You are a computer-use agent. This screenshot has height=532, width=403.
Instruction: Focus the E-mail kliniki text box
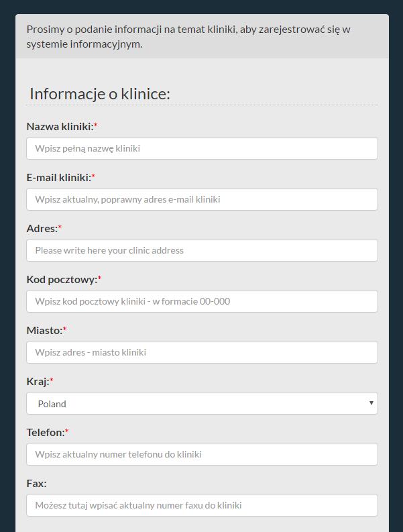point(202,199)
